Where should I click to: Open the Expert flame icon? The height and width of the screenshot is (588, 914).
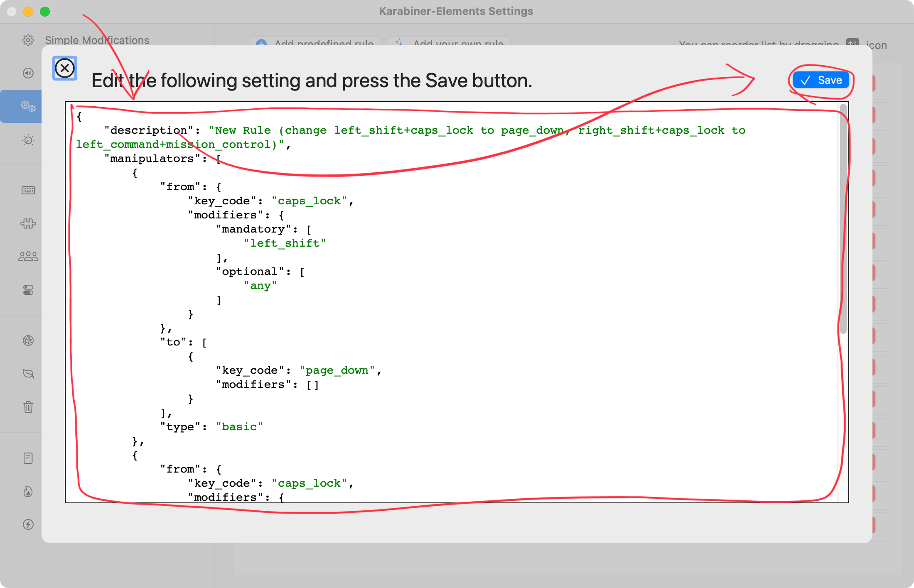[28, 491]
